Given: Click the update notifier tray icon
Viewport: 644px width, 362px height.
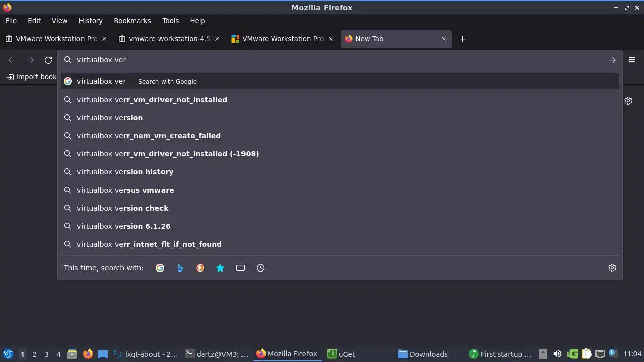Looking at the screenshot, I should click(612, 353).
